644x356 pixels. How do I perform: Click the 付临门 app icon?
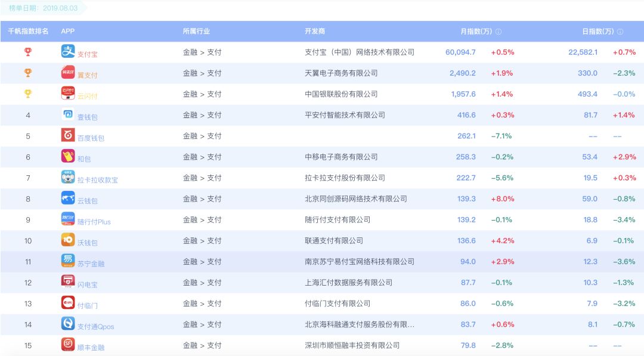pos(68,302)
